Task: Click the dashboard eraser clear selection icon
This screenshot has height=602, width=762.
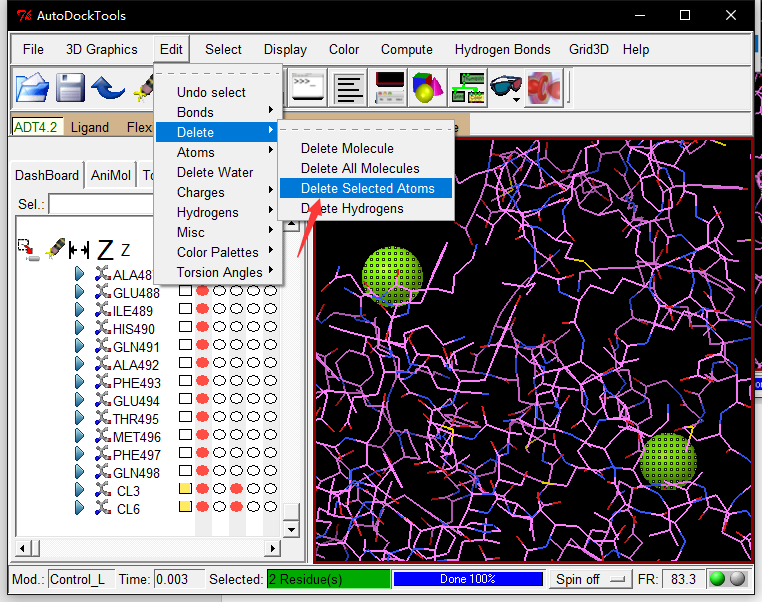Action: (55, 248)
